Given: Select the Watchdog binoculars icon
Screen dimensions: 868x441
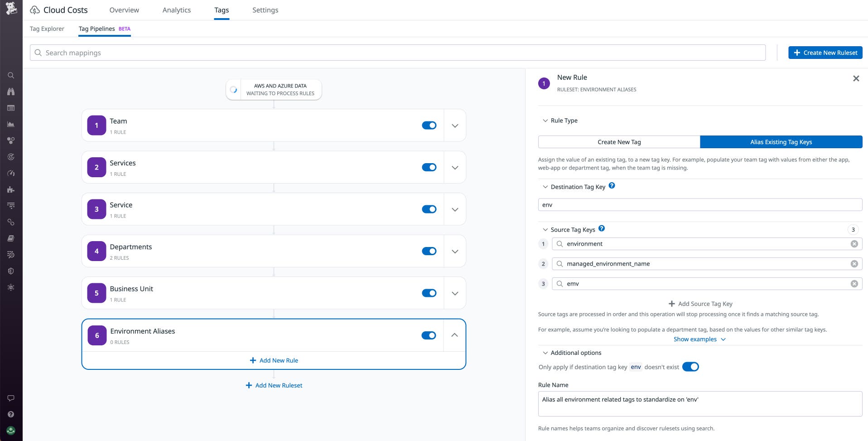Looking at the screenshot, I should point(11,92).
